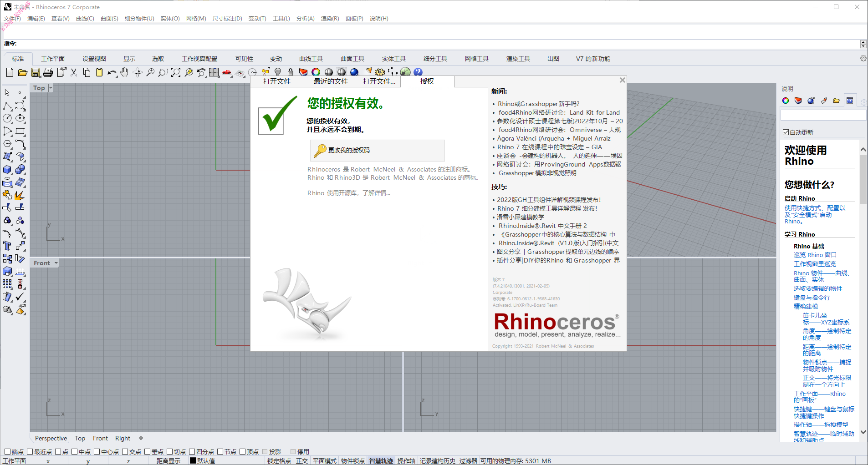Open the layers icon in right panel
Screen dimensions: 868x465
798,101
